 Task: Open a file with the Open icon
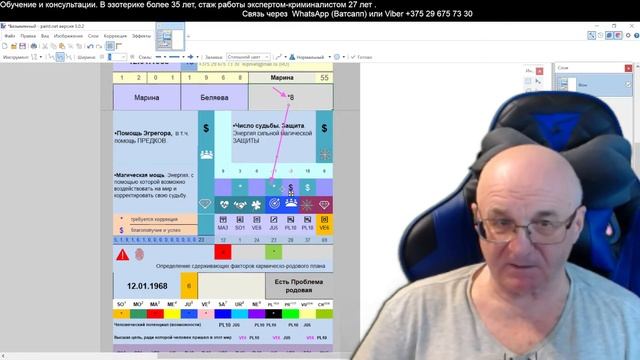pyautogui.click(x=13, y=46)
